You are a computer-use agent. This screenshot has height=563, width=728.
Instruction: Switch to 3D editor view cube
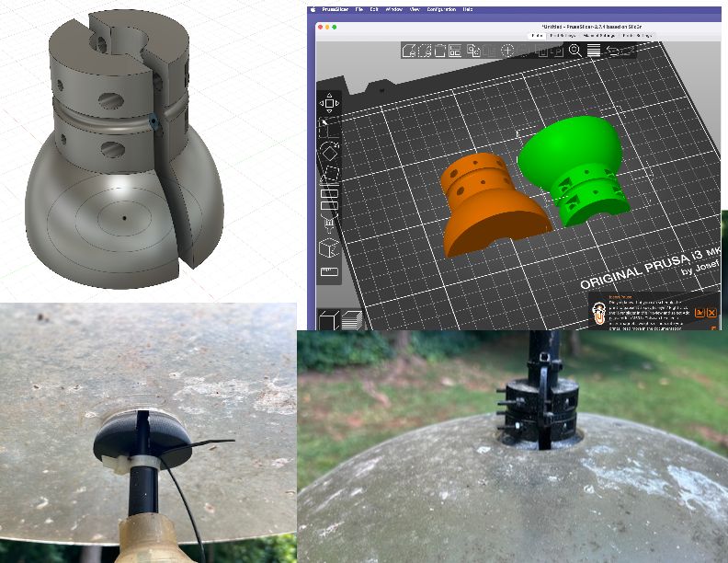[329, 319]
